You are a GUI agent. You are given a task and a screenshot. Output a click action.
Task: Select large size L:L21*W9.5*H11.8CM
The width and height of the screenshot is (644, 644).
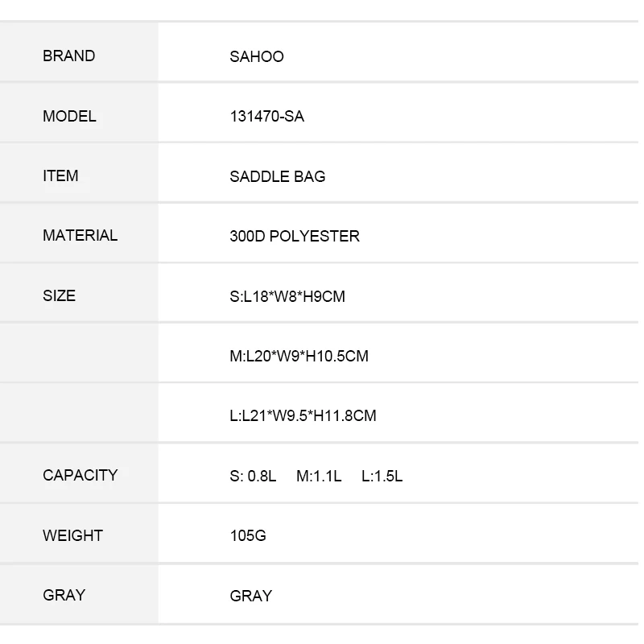tap(303, 416)
